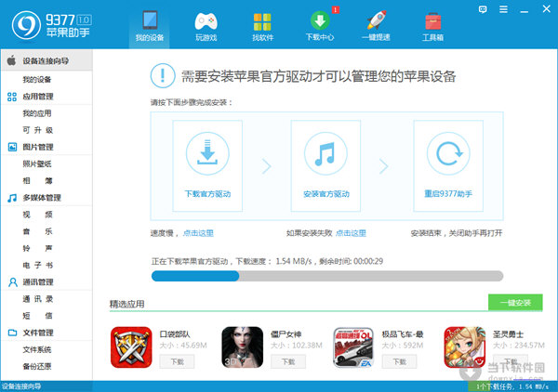Click the person icon beside 通讯管理

(12, 282)
